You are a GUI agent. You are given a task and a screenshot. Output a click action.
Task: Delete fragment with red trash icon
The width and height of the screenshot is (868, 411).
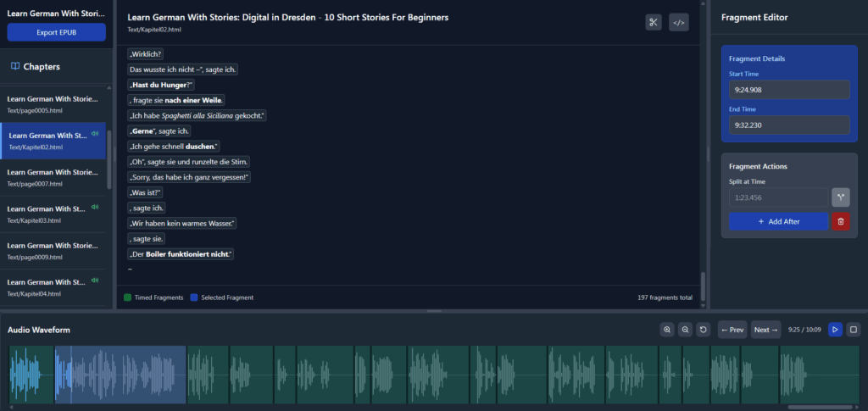click(x=840, y=221)
